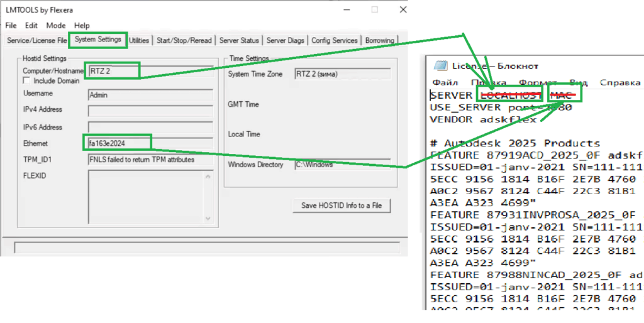The height and width of the screenshot is (323, 644).
Task: Open the Справка menu in Notepad
Action: click(619, 82)
